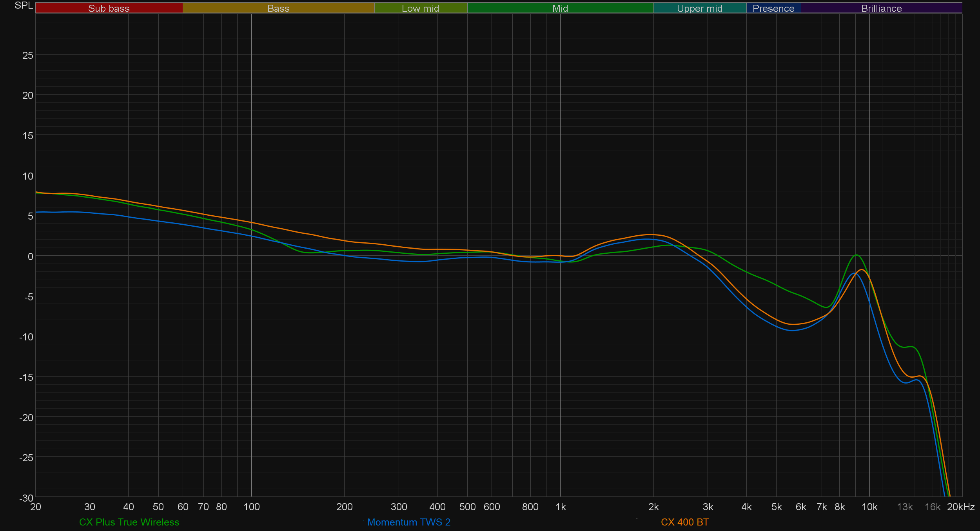Select the Mid frequency band header

pos(560,8)
